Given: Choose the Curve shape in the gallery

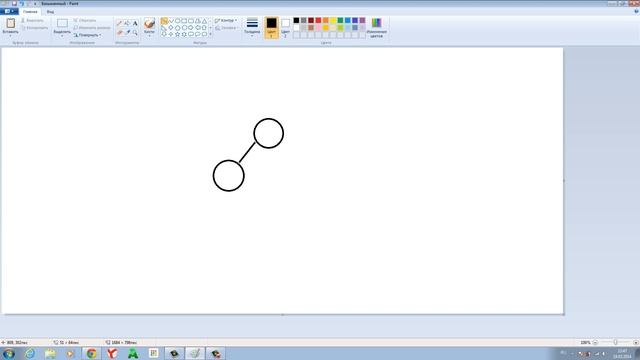Looking at the screenshot, I should pyautogui.click(x=171, y=21).
